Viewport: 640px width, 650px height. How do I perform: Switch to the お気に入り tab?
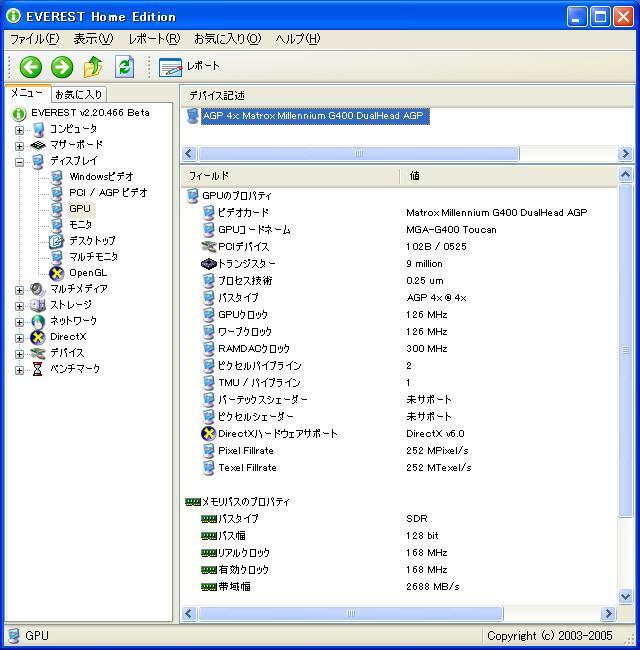click(x=78, y=94)
